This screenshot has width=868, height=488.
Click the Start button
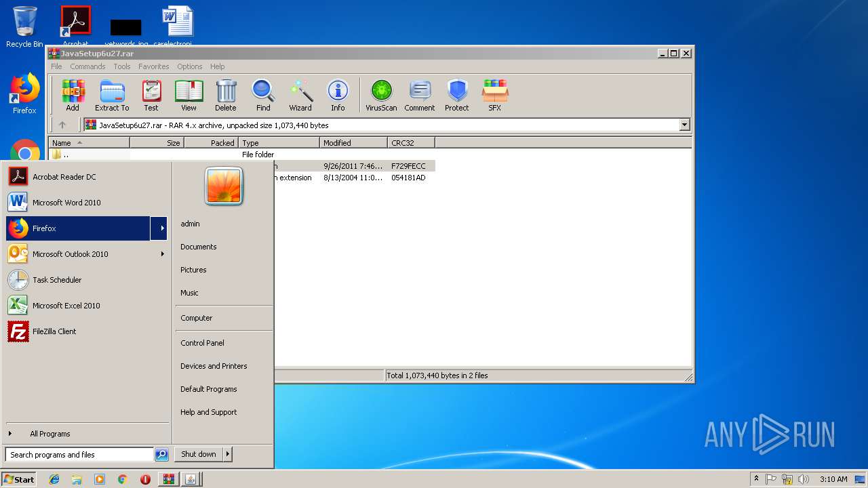[19, 479]
